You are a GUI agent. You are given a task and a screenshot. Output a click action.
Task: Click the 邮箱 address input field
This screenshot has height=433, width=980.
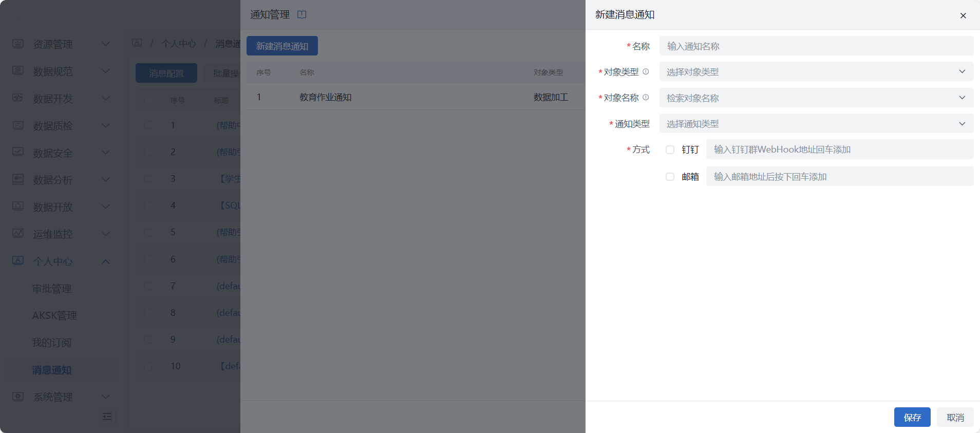840,176
